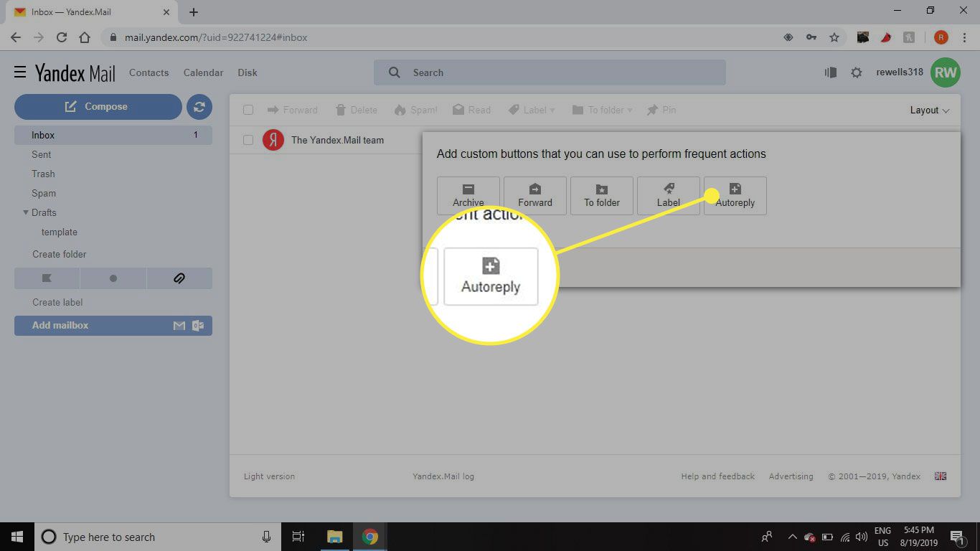This screenshot has height=551, width=980.
Task: Add the Label custom button
Action: pos(669,195)
